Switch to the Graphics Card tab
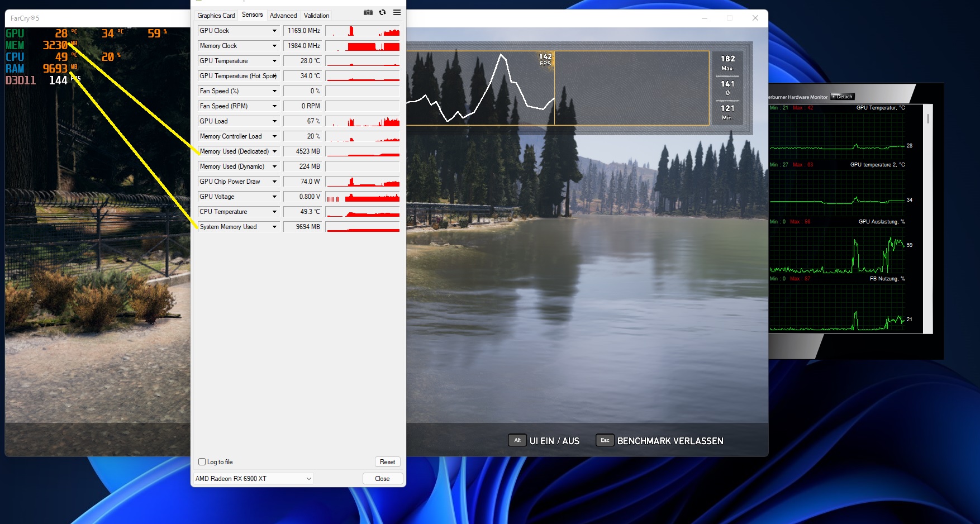The image size is (980, 524). coord(216,16)
